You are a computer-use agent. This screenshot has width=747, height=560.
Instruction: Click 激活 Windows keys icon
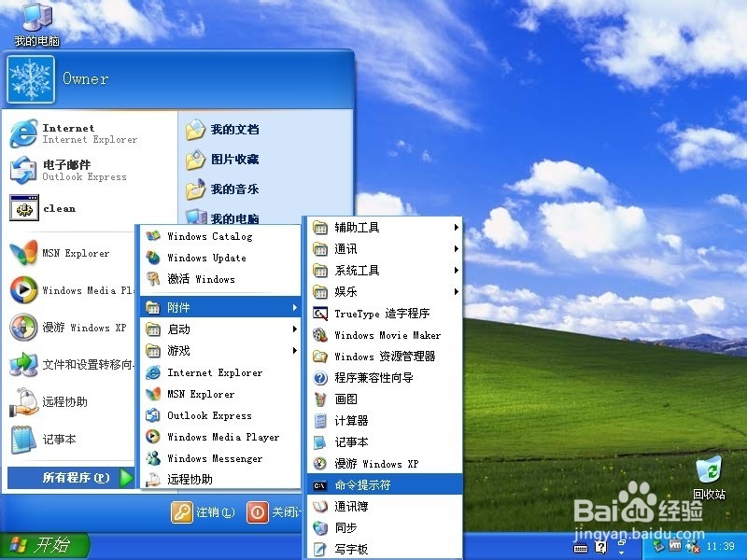[153, 279]
